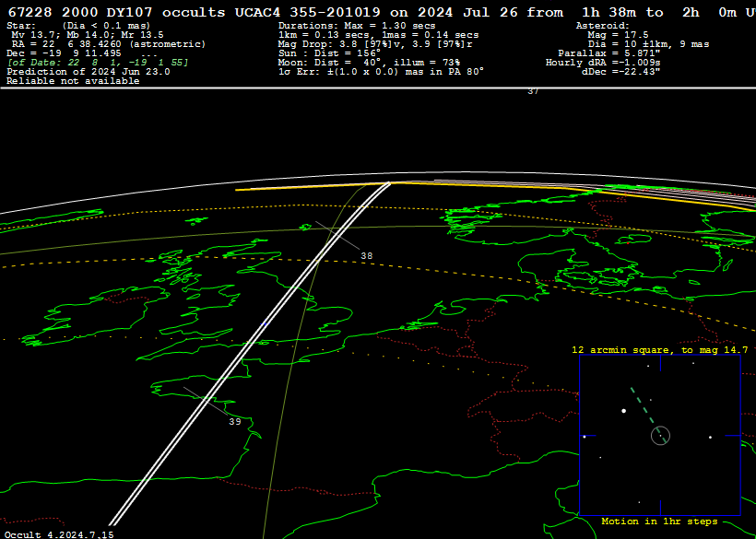Click the circled target star in finder chart
The height and width of the screenshot is (539, 756).
(x=660, y=436)
